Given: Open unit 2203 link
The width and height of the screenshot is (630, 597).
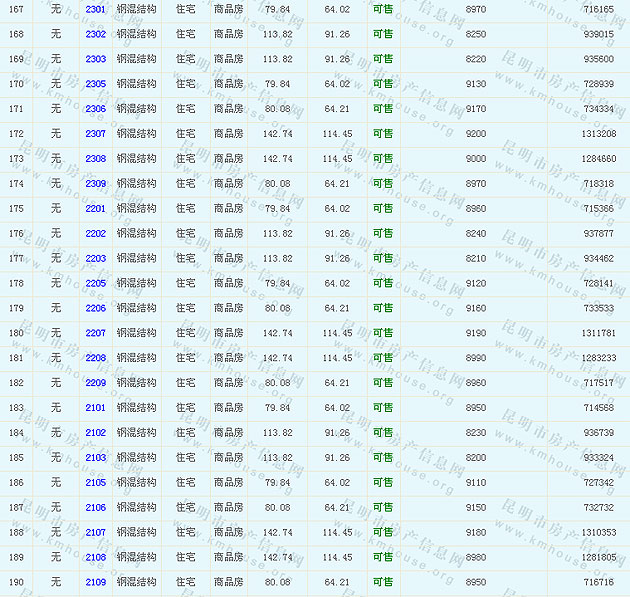Looking at the screenshot, I should click(x=95, y=259).
